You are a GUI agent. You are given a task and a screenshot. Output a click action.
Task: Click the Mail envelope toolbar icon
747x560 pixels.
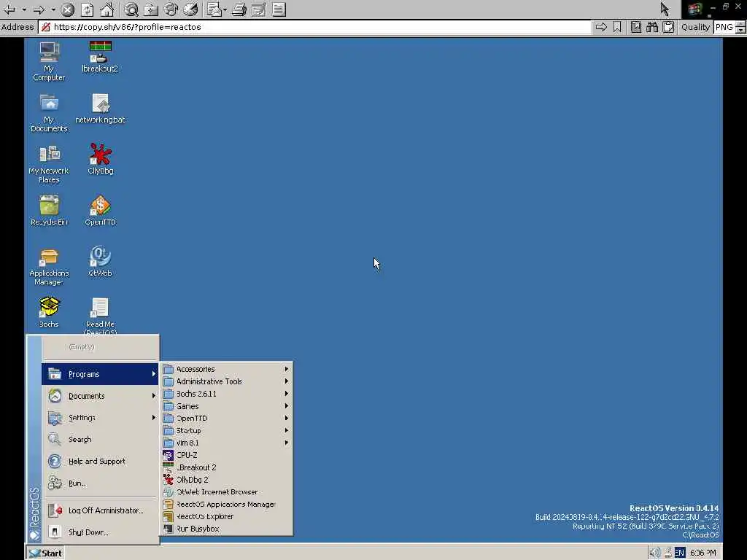pyautogui.click(x=214, y=9)
